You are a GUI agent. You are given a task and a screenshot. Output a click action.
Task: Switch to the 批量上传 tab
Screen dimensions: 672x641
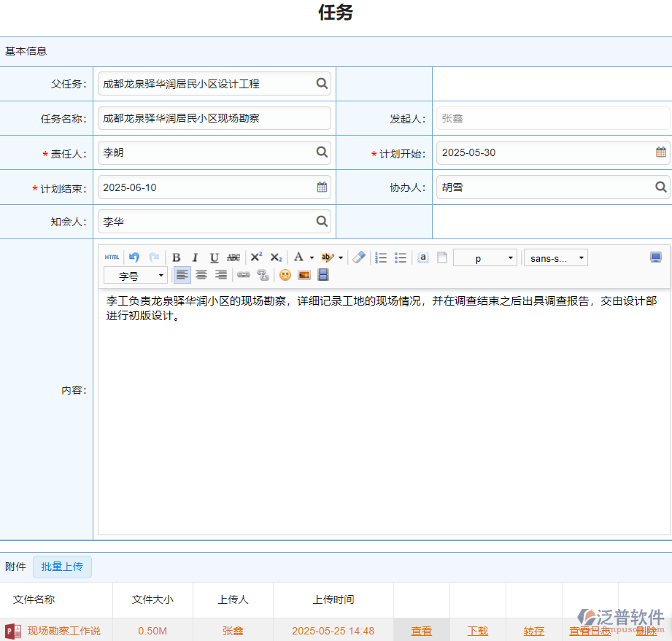coord(62,567)
